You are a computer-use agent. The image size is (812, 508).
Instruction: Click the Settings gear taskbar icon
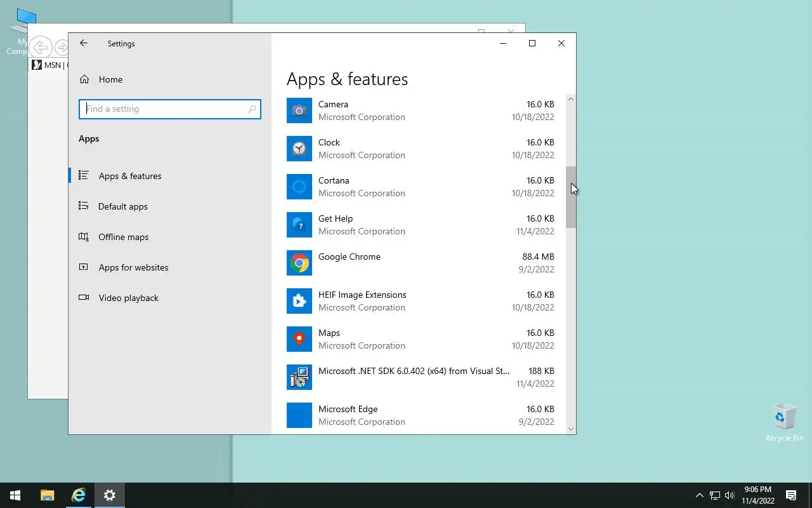(110, 495)
